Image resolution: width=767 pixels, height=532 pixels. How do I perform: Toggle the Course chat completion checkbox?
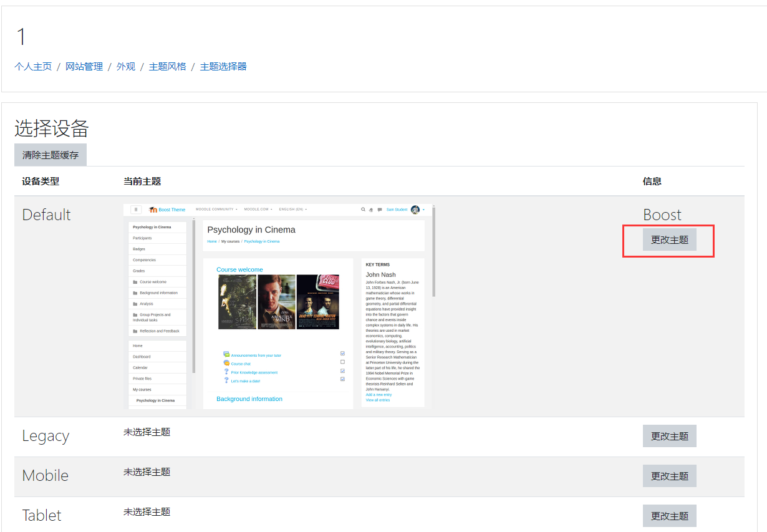click(x=342, y=362)
